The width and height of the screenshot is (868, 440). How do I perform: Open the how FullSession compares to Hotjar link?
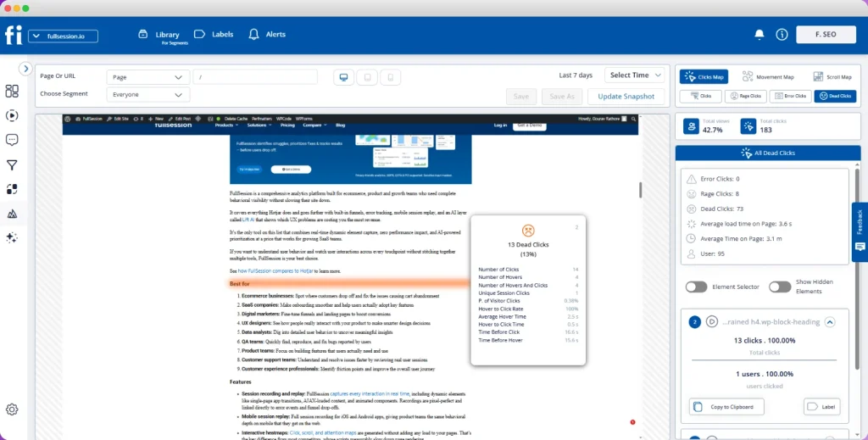coord(275,271)
